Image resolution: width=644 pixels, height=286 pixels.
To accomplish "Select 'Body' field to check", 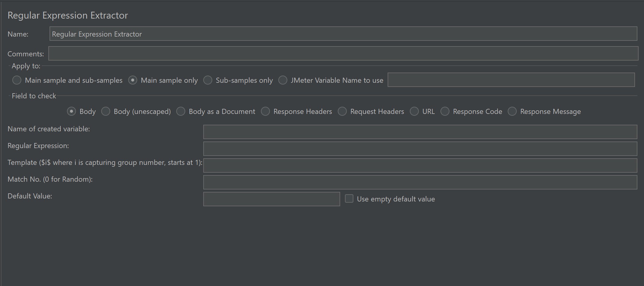I will tap(71, 111).
